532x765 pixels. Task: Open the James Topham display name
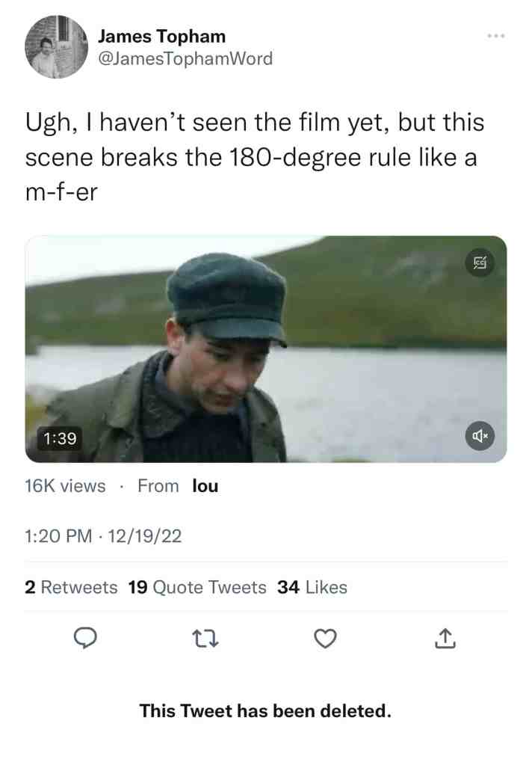162,37
